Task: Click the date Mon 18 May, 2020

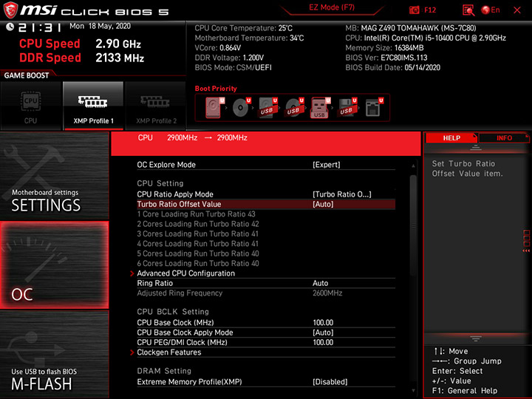Action: click(100, 26)
